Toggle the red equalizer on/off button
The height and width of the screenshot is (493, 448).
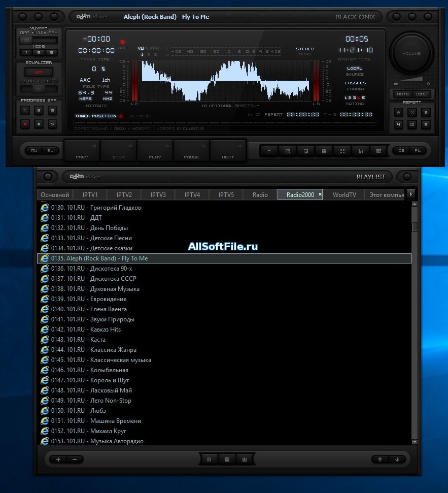pos(39,72)
